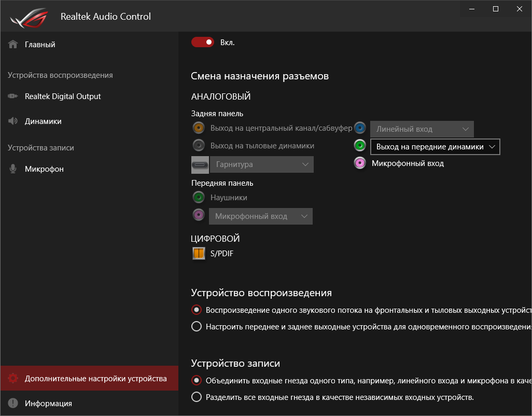Turn off the red Вкл. switch
The width and height of the screenshot is (532, 416).
203,42
